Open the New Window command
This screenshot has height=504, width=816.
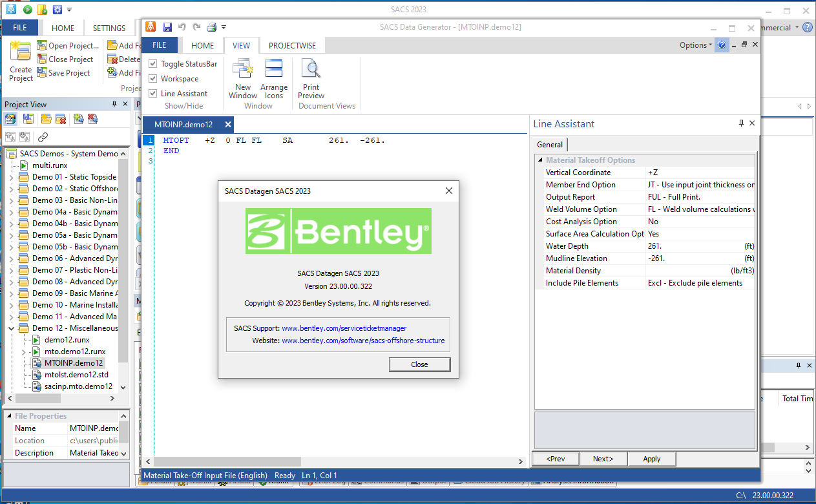click(x=243, y=78)
